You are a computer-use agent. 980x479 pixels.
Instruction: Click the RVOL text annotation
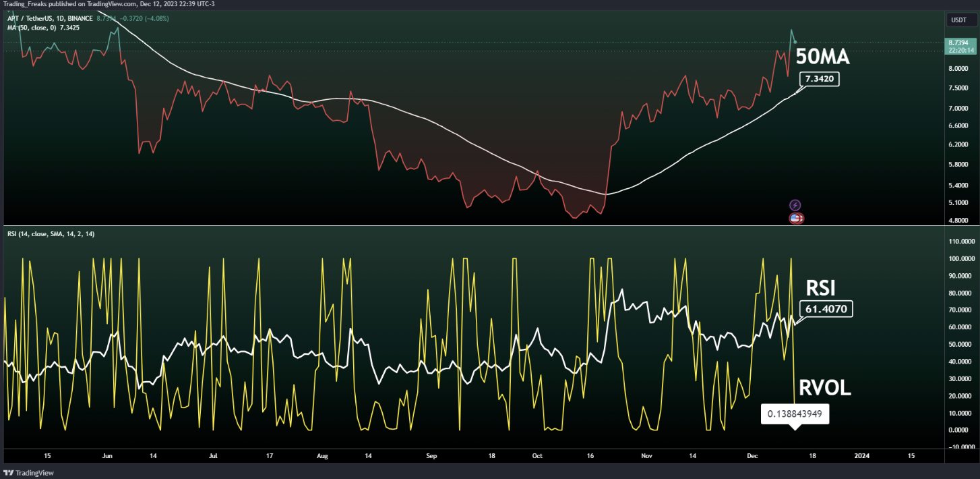(x=825, y=388)
